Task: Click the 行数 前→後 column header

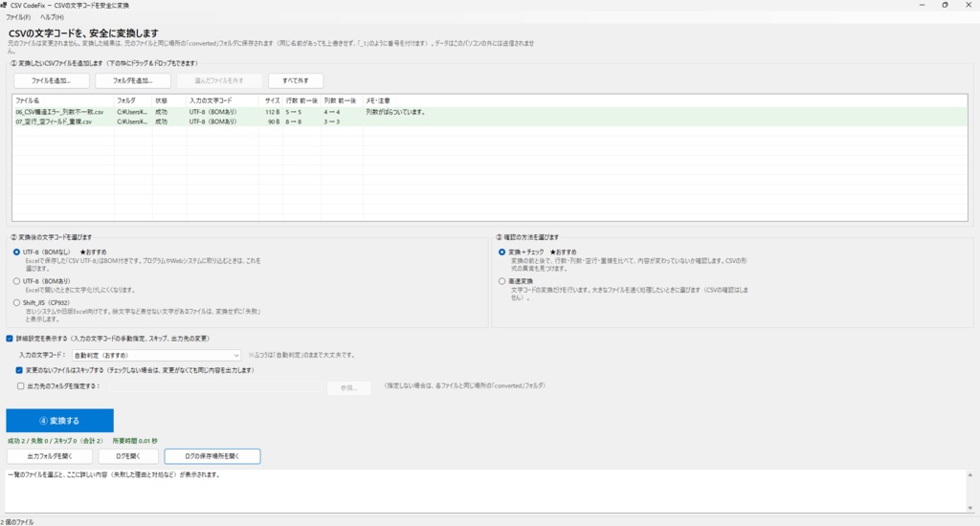Action: (x=301, y=100)
